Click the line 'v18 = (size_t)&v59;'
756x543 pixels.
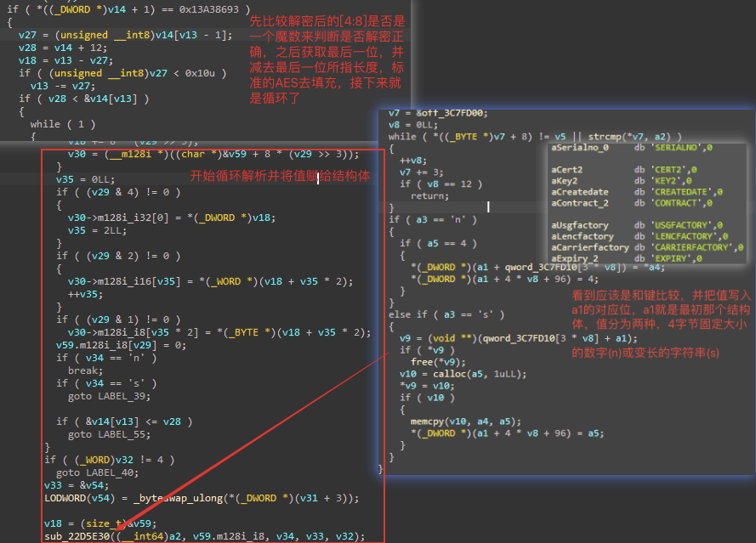click(100, 523)
